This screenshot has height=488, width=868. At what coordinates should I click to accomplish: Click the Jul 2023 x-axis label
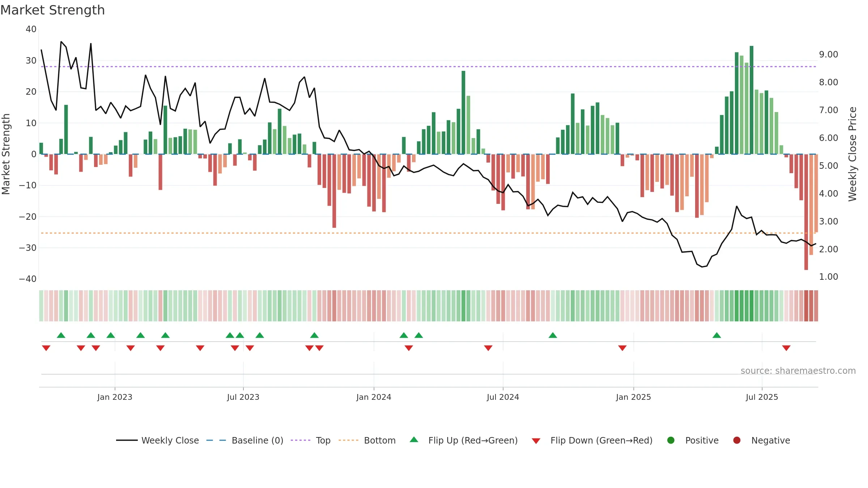(243, 397)
